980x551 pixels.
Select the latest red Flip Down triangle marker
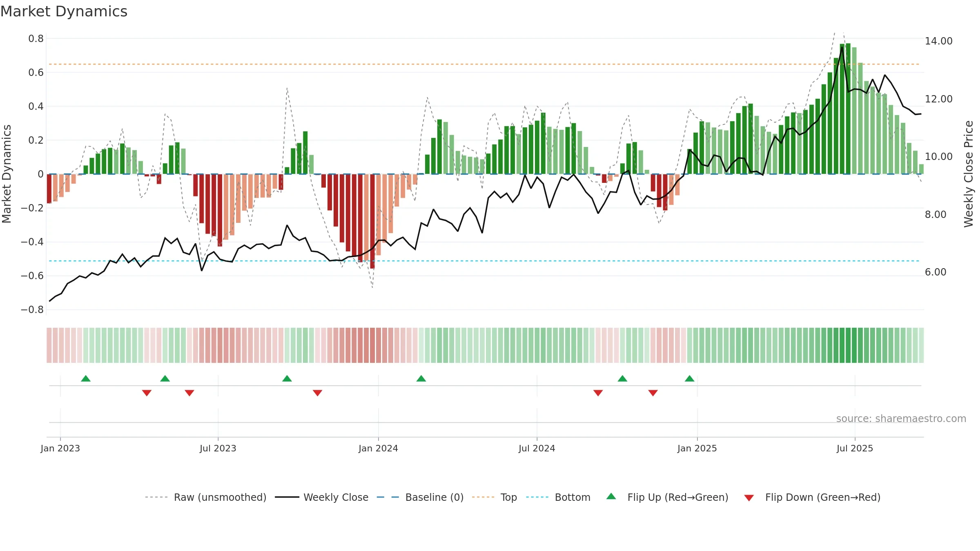point(653,393)
